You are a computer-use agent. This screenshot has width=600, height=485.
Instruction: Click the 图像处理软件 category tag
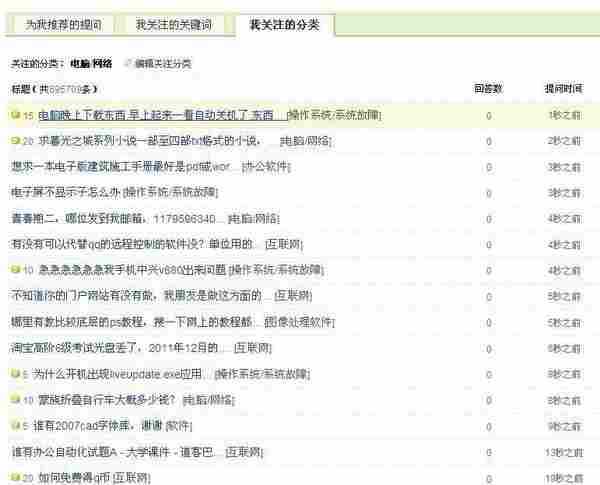(305, 322)
